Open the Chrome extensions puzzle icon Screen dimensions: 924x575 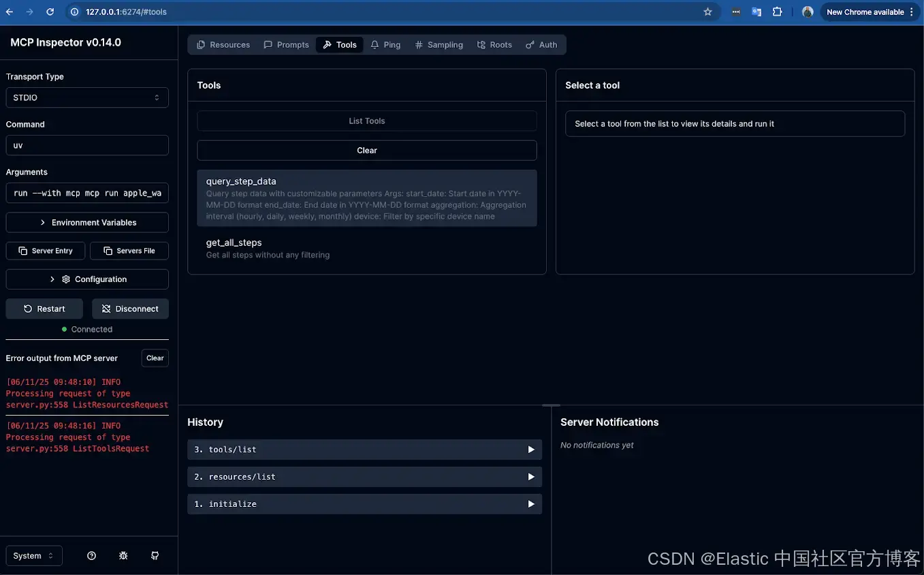(x=777, y=12)
